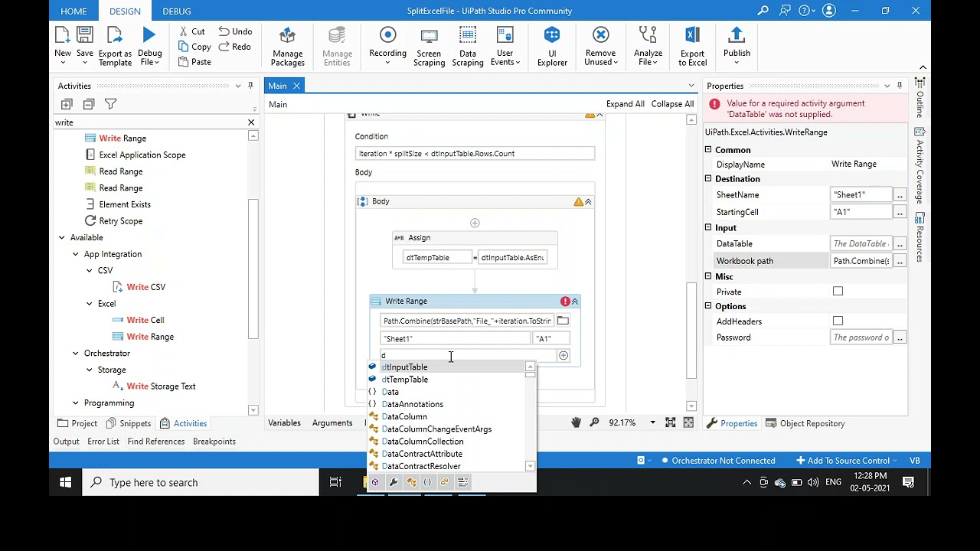Open Export as Template
Image resolution: width=980 pixels, height=551 pixels.
(x=115, y=46)
